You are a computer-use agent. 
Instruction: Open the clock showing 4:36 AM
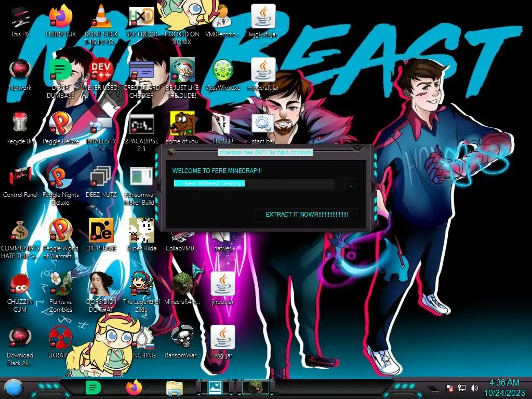click(504, 388)
